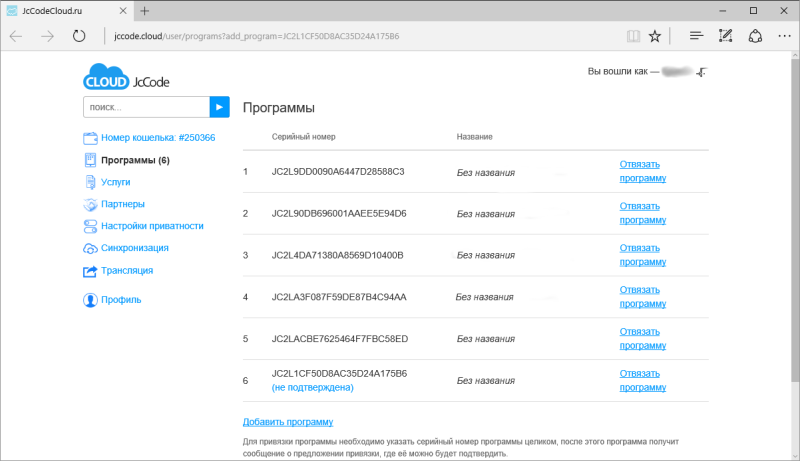This screenshot has height=461, width=800.
Task: Click the Партнеры sidebar icon
Action: pos(90,204)
